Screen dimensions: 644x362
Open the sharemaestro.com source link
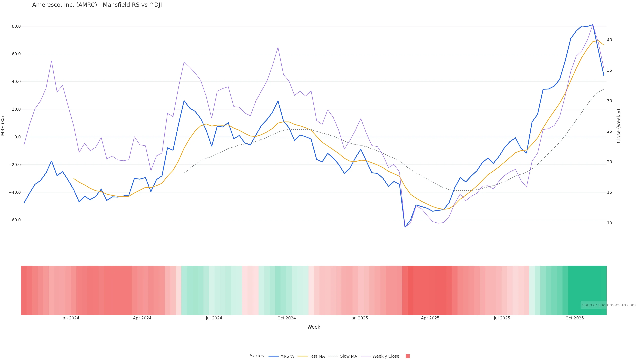608,305
